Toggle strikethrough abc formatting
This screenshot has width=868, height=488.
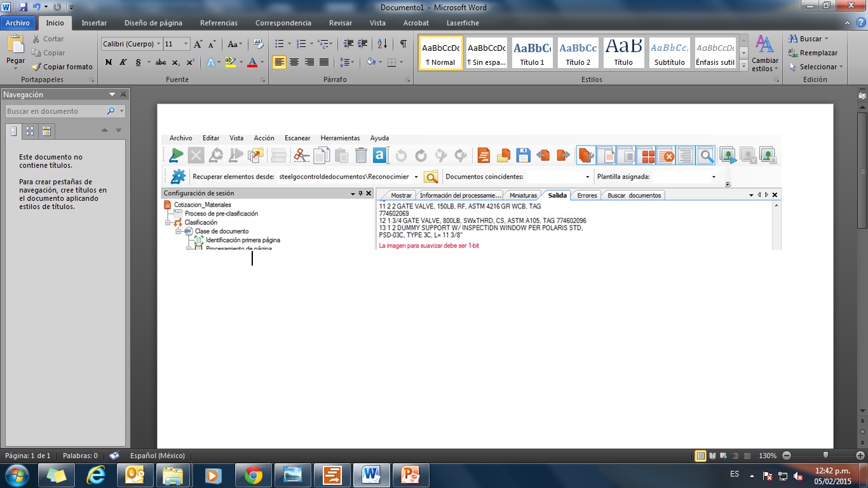pyautogui.click(x=161, y=62)
